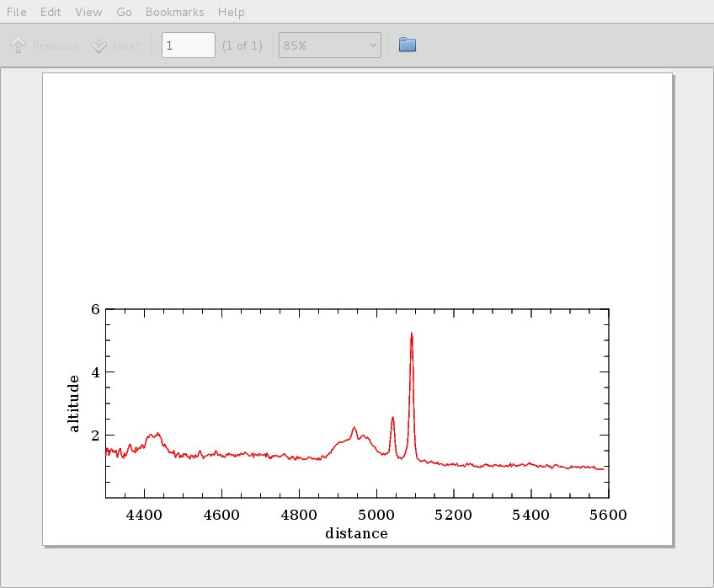Click the x-axis tick label 5000
The height and width of the screenshot is (588, 714).
[376, 515]
